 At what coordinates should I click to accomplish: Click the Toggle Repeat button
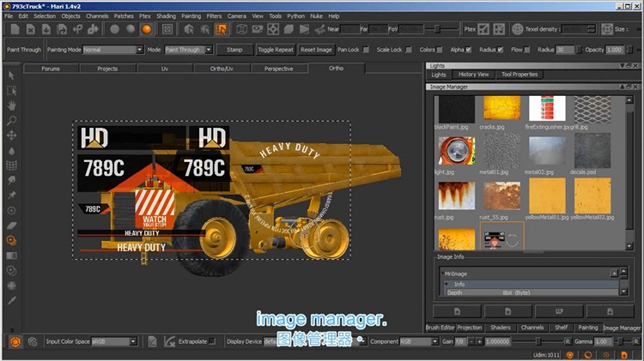275,50
